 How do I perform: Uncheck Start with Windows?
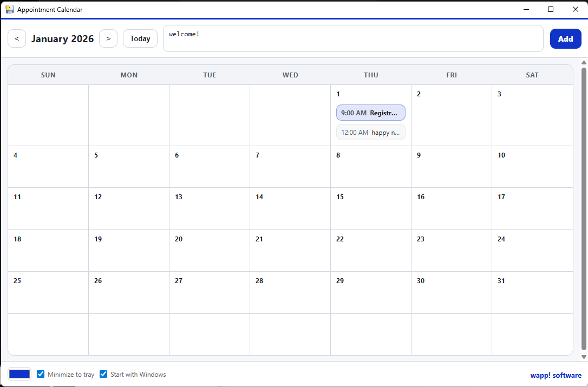tap(103, 374)
